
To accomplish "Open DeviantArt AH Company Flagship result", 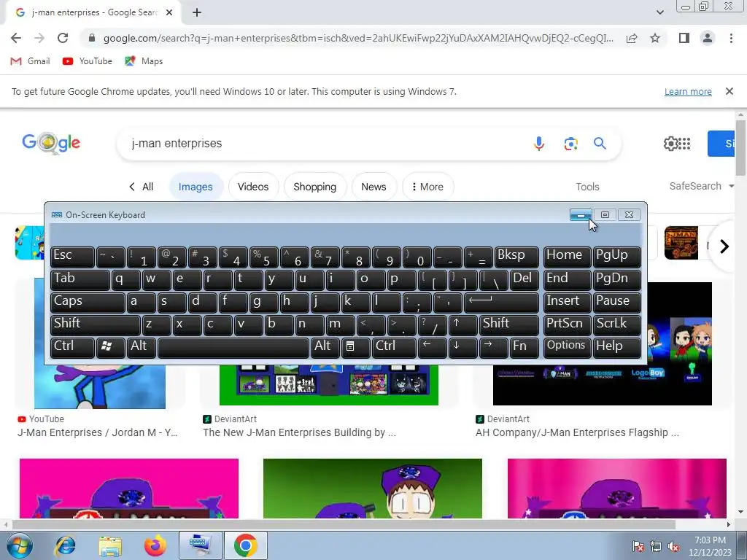I will click(x=577, y=432).
